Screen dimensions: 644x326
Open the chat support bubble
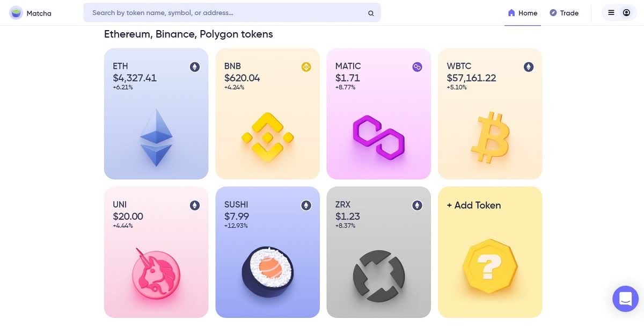click(x=625, y=299)
